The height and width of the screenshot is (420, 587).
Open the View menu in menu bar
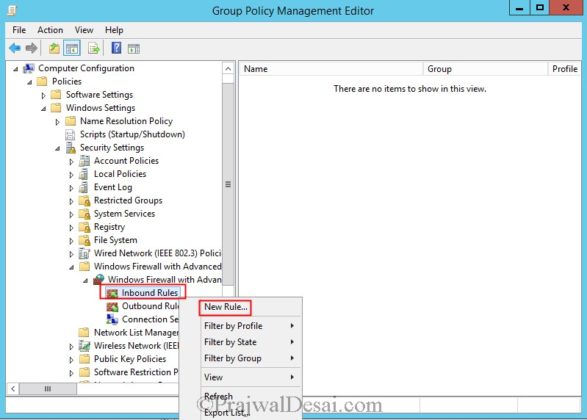click(x=84, y=30)
